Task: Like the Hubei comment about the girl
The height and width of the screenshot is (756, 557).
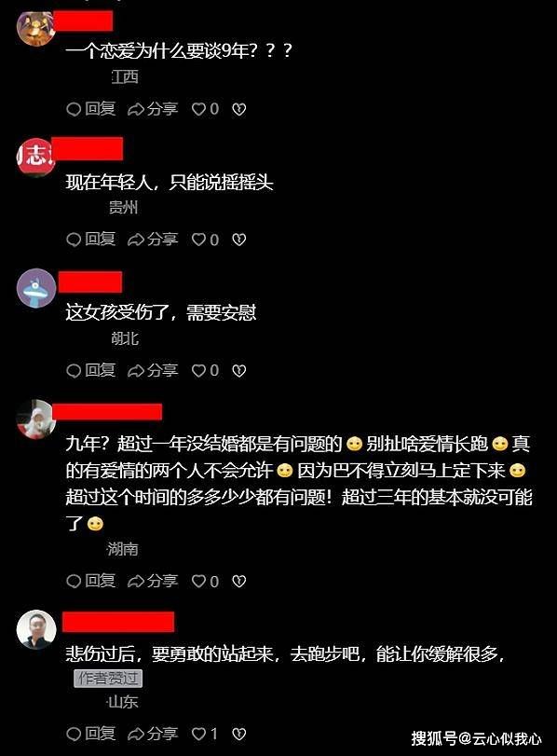Action: tap(205, 371)
